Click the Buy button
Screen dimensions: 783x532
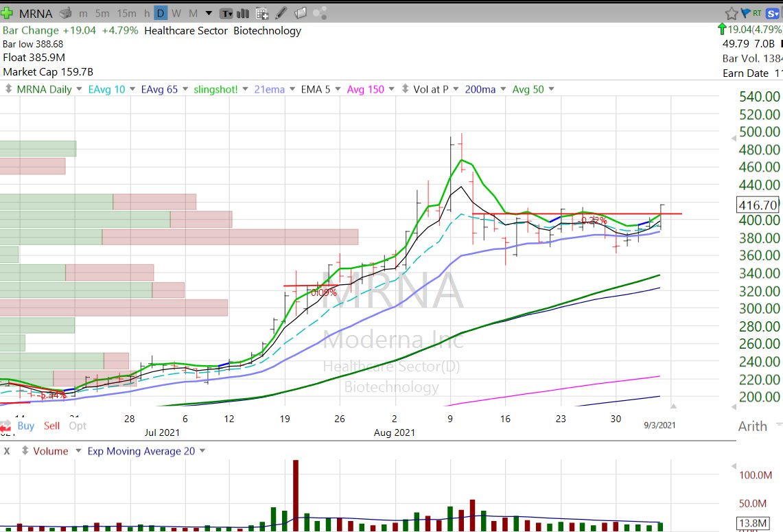[26, 426]
